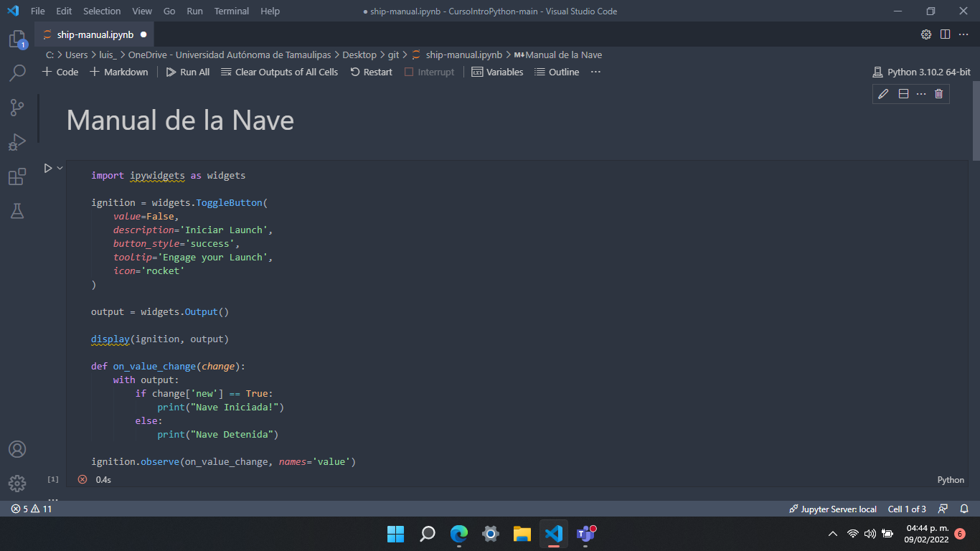Image resolution: width=980 pixels, height=551 pixels.
Task: Open the notebook Outline
Action: 557,72
